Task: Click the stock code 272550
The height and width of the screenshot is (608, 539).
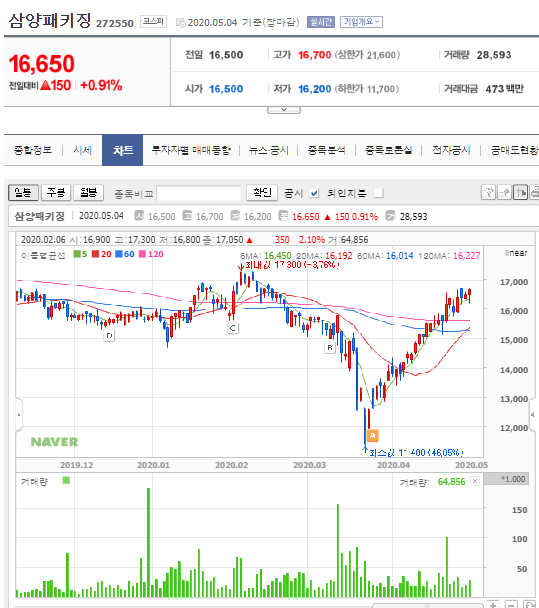Action: (x=115, y=23)
